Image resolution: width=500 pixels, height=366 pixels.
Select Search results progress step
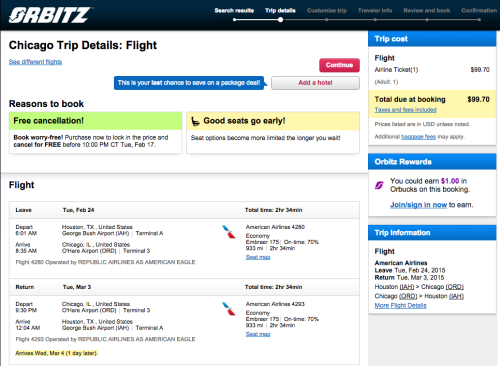point(234,11)
